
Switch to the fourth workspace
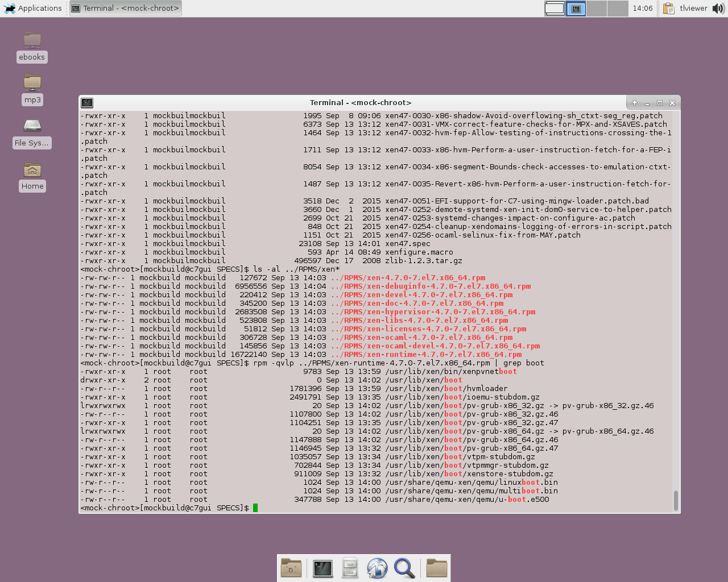[x=618, y=9]
